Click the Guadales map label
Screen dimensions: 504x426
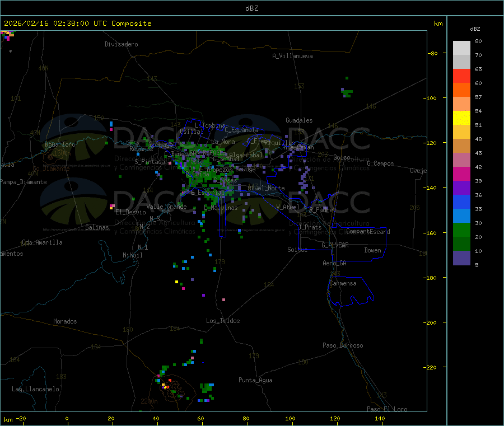[299, 120]
